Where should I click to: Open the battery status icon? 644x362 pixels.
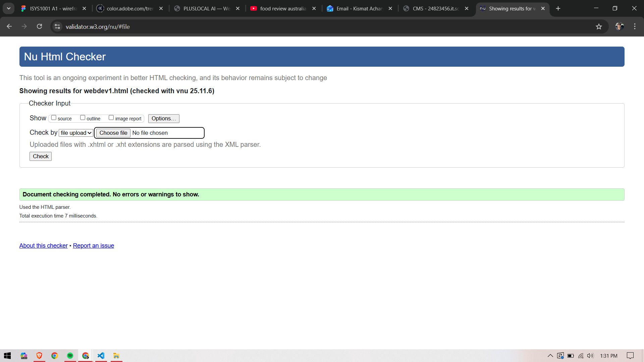tap(571, 356)
